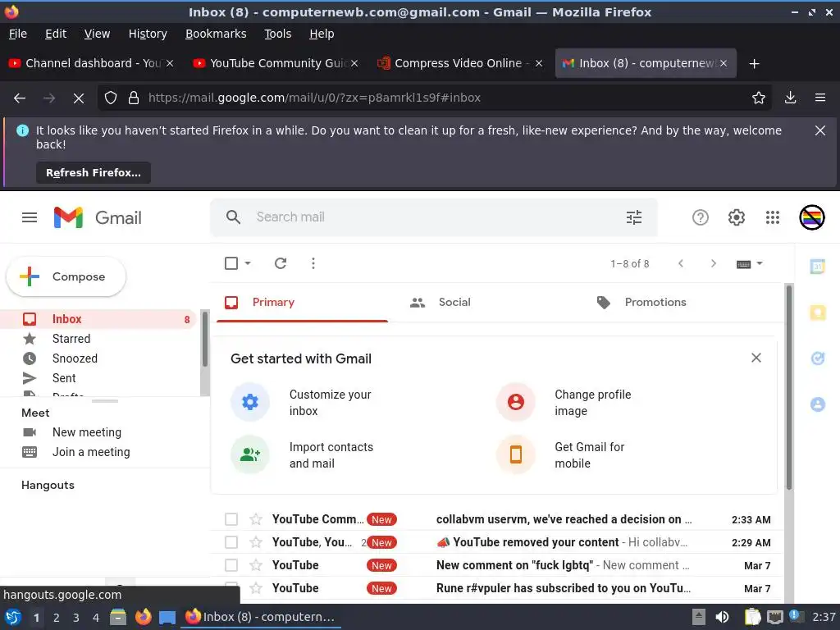Click the inbox vertical scrollbar

[x=788, y=387]
